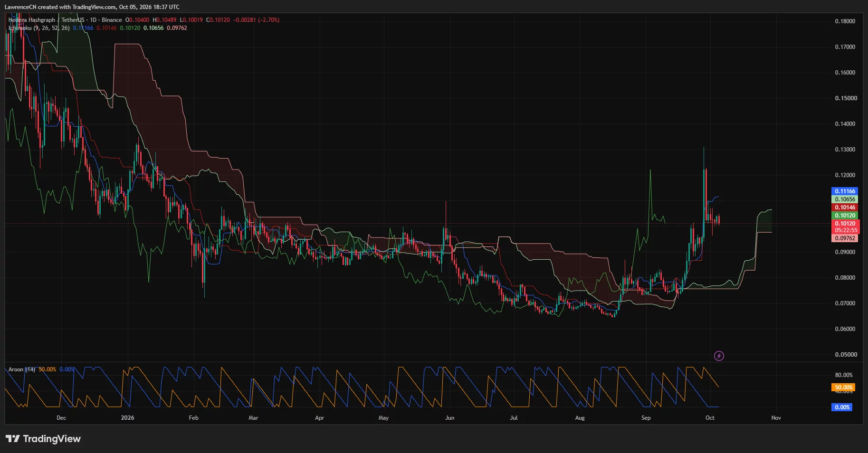Click the Oct label on the time axis
The image size is (868, 453).
pyautogui.click(x=710, y=418)
